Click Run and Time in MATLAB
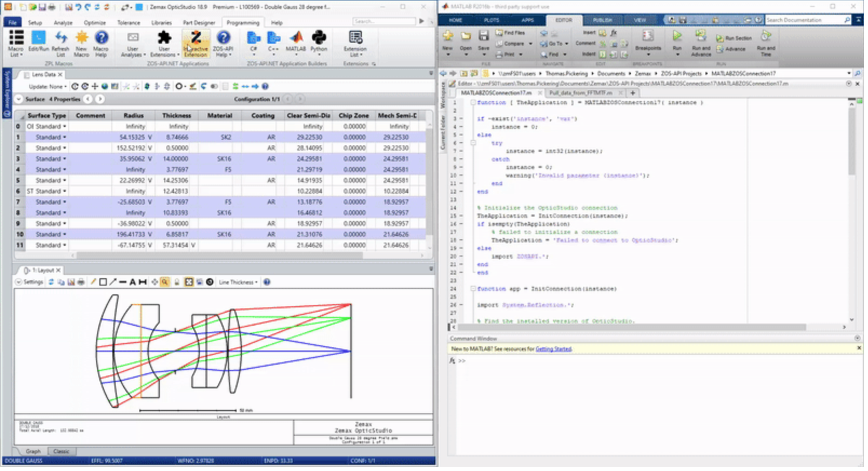Image resolution: width=868 pixels, height=471 pixels. point(766,43)
